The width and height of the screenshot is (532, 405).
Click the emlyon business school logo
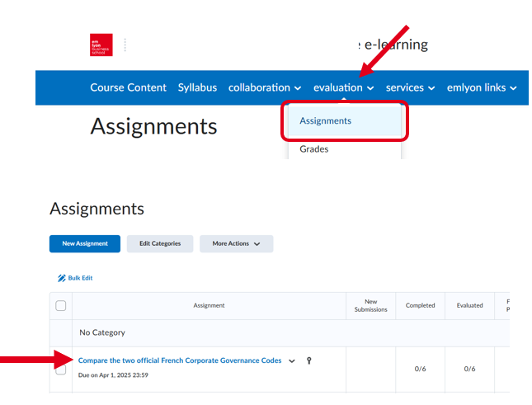point(101,45)
